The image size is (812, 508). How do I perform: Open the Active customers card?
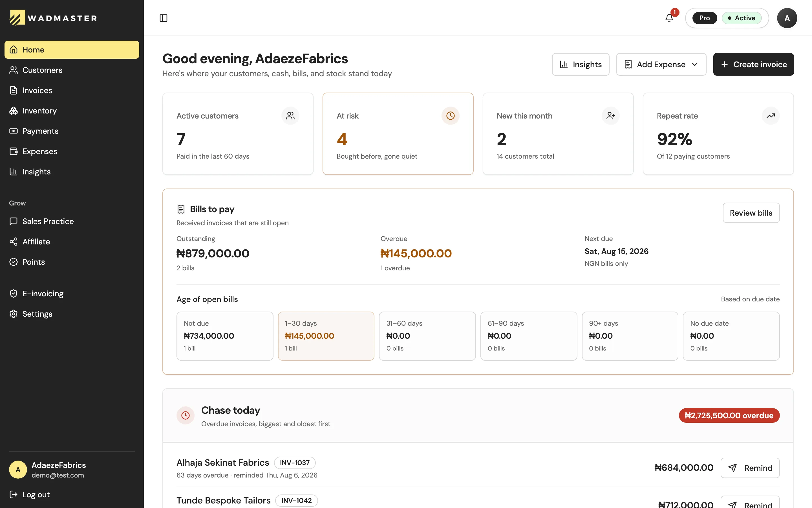(x=238, y=134)
